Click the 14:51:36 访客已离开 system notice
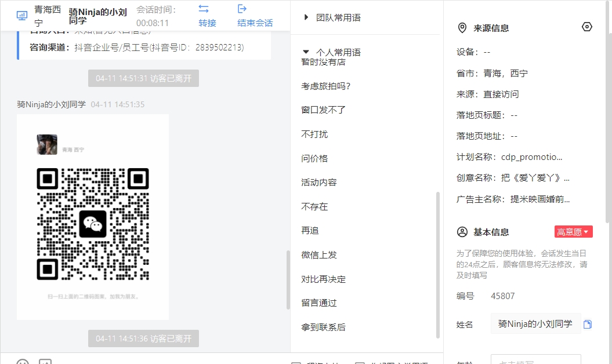Image resolution: width=612 pixels, height=364 pixels. (x=143, y=338)
